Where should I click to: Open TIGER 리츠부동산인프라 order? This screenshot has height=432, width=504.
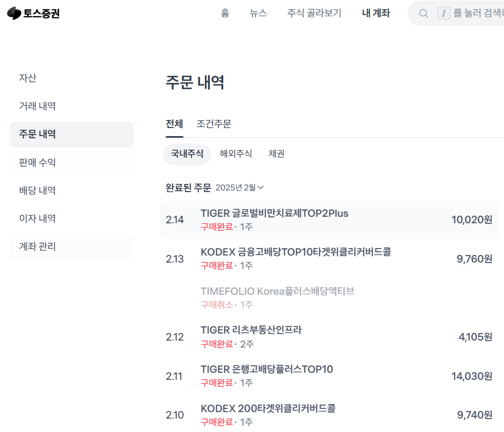329,337
